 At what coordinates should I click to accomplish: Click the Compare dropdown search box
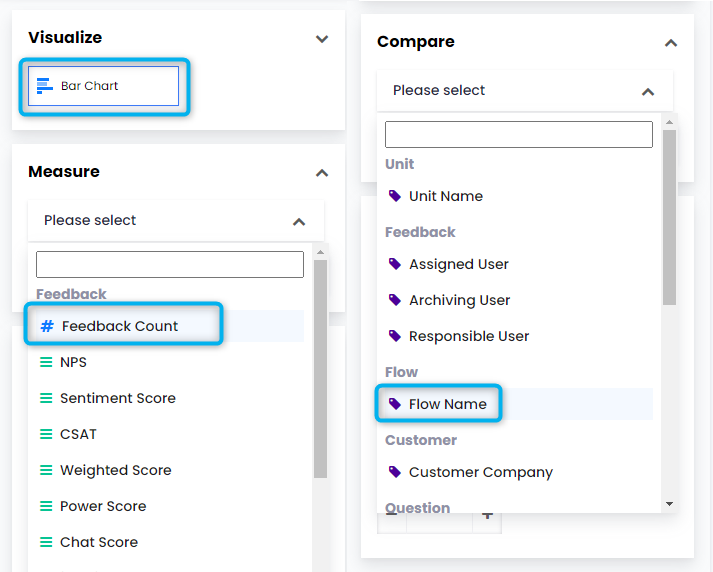coord(518,134)
